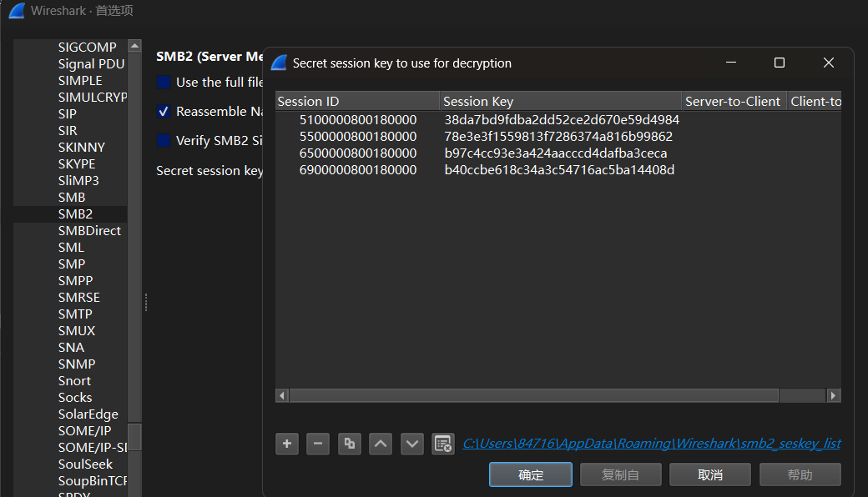Select SMBDirect in the protocol list

click(89, 231)
